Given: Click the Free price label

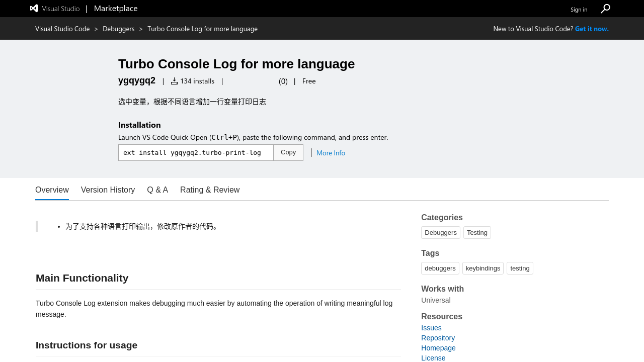Looking at the screenshot, I should pyautogui.click(x=309, y=81).
